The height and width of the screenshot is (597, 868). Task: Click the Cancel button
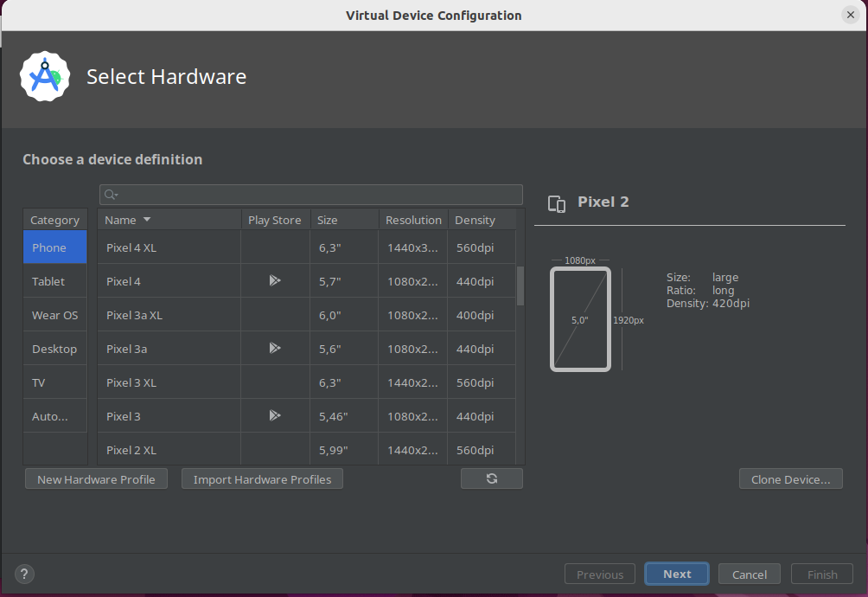click(x=750, y=575)
